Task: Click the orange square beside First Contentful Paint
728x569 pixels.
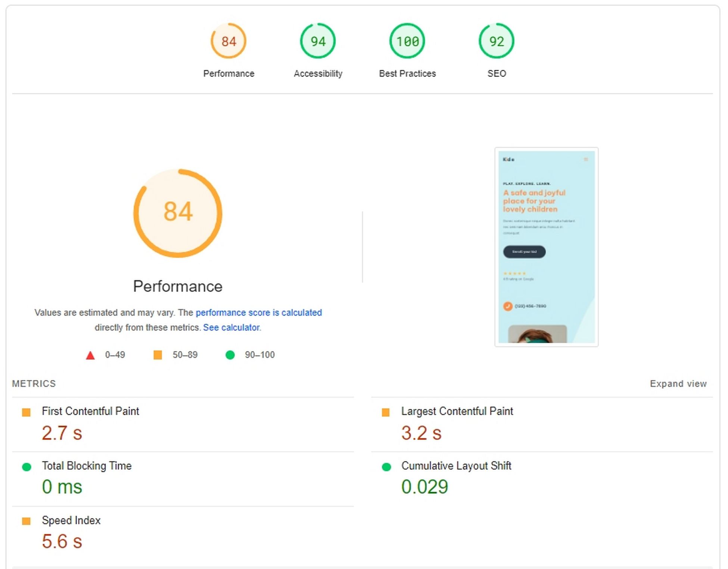Action: pyautogui.click(x=26, y=412)
